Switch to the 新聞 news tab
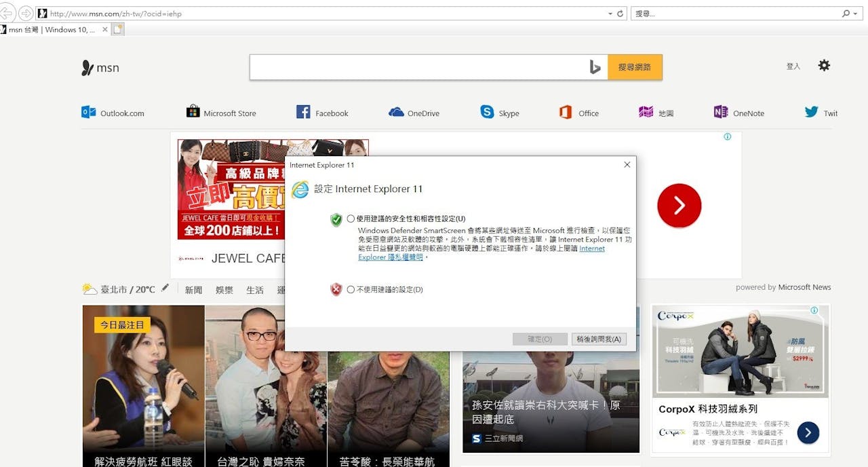Image resolution: width=868 pixels, height=467 pixels. [x=193, y=290]
